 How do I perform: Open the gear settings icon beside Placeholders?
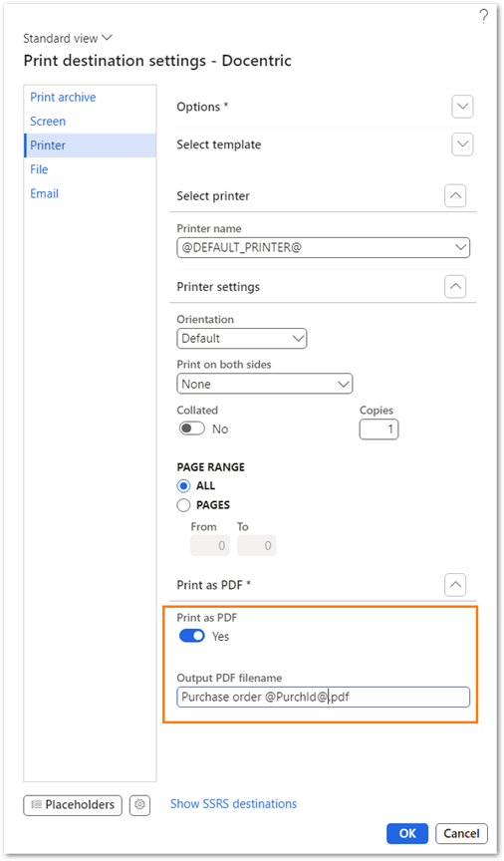140,805
